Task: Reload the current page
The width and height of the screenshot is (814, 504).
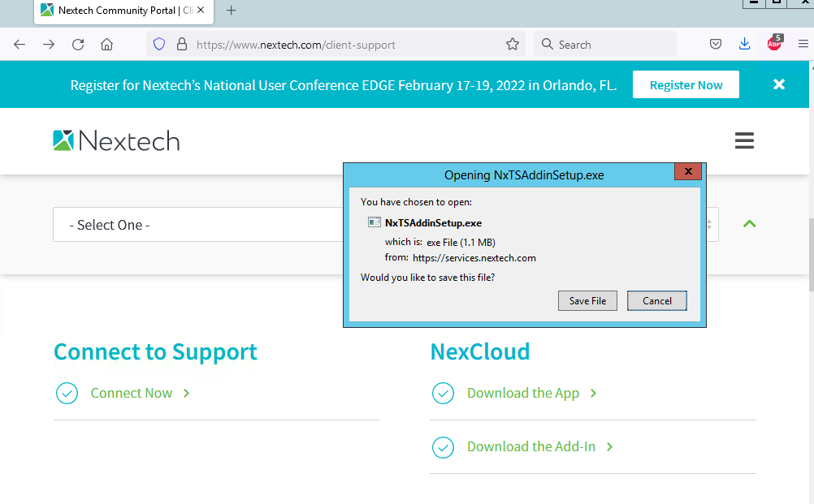Action: [78, 45]
